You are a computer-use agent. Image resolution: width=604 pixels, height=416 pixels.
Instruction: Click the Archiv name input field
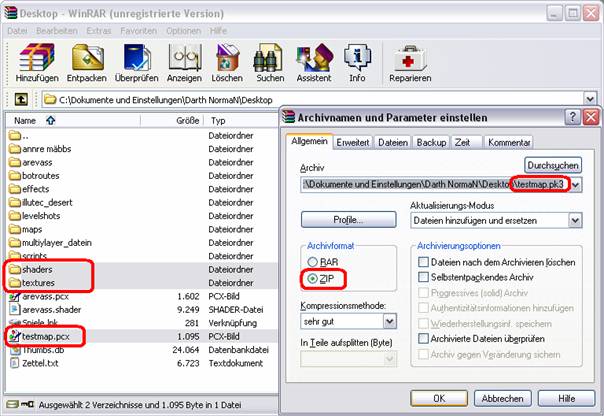[x=435, y=185]
